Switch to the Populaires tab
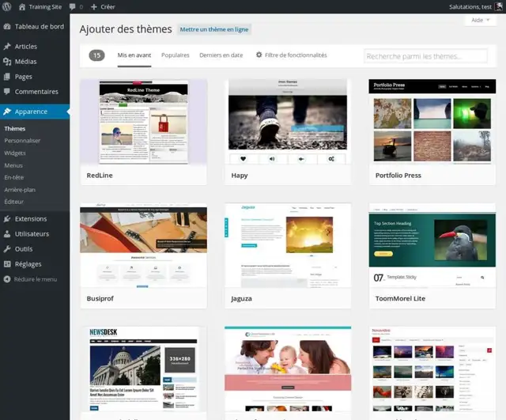This screenshot has width=506, height=420. coord(176,55)
